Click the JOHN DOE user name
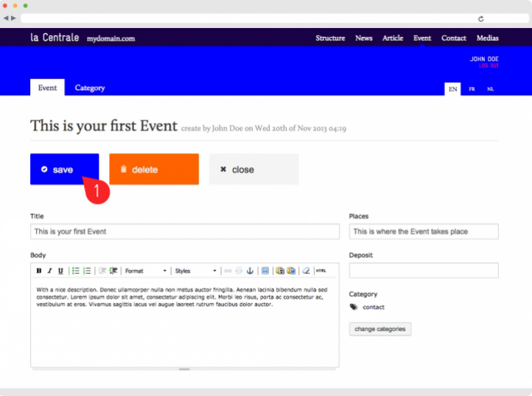 484,59
